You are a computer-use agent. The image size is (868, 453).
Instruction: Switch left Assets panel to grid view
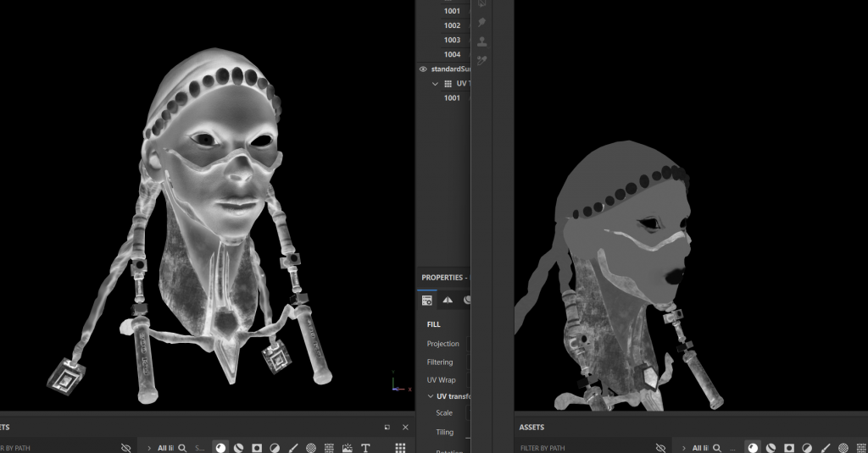[400, 448]
